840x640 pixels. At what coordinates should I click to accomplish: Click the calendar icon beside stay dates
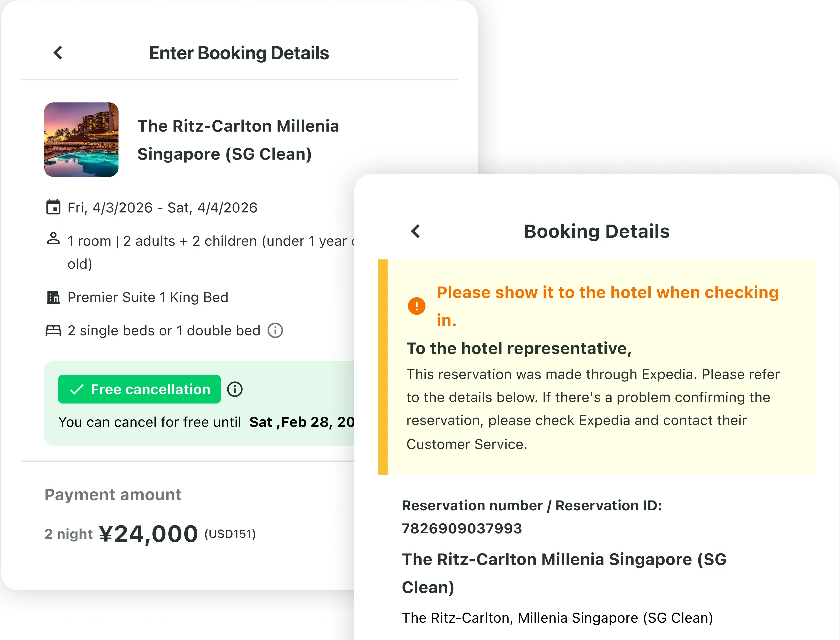(53, 207)
